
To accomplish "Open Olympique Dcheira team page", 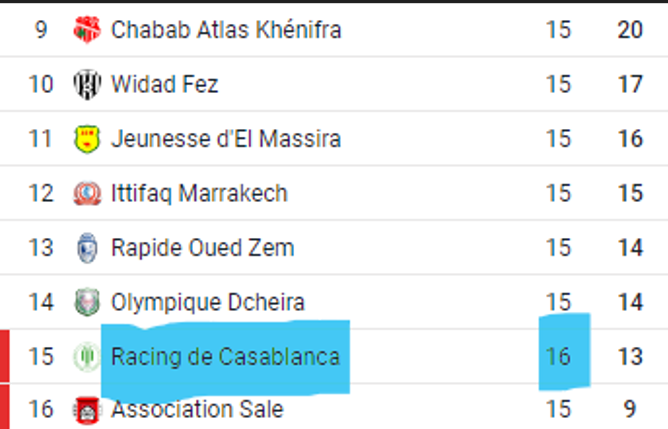I will click(x=208, y=302).
